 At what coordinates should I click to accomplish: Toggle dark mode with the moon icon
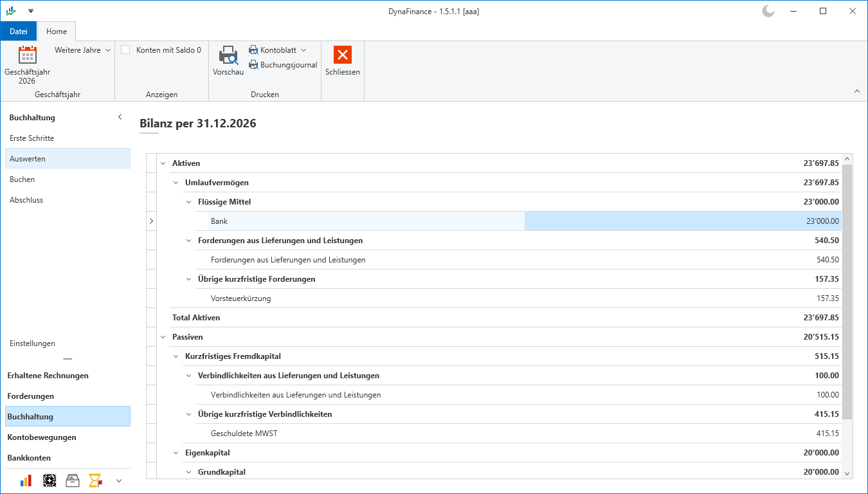pos(768,11)
